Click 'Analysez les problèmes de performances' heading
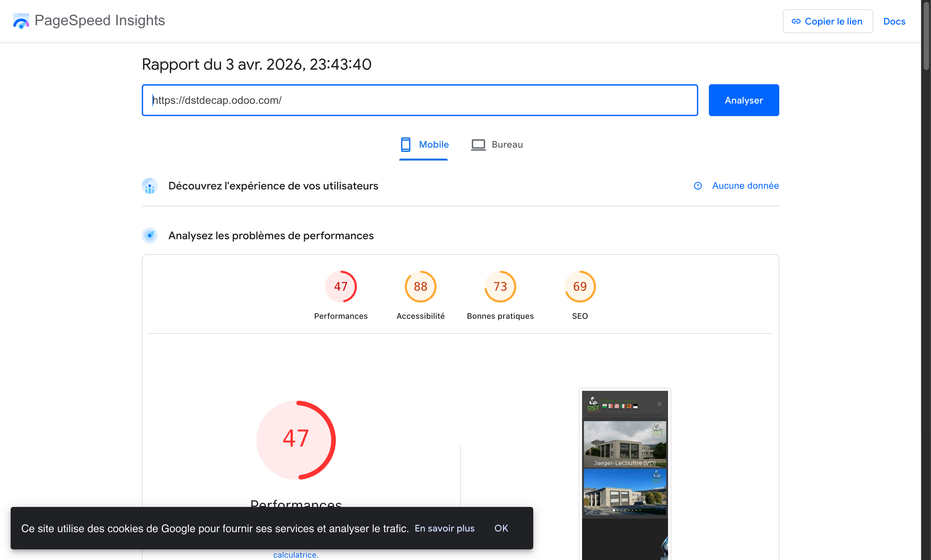The height and width of the screenshot is (560, 931). (x=271, y=236)
